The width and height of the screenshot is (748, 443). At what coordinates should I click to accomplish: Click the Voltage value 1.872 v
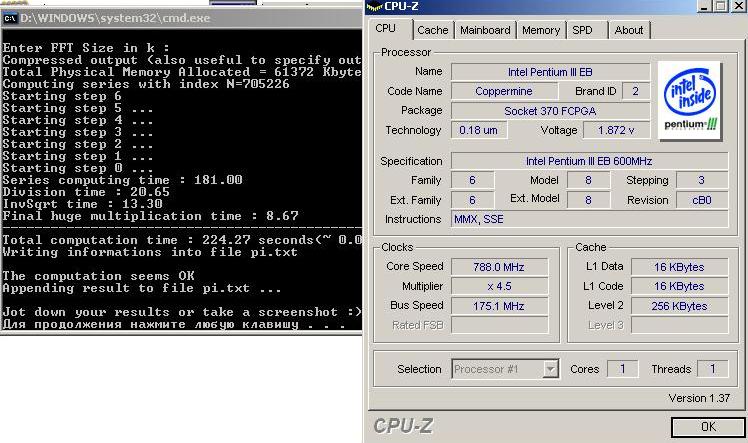(616, 130)
